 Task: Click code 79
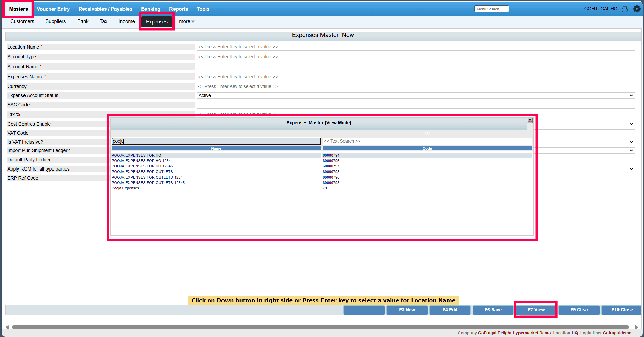click(325, 188)
